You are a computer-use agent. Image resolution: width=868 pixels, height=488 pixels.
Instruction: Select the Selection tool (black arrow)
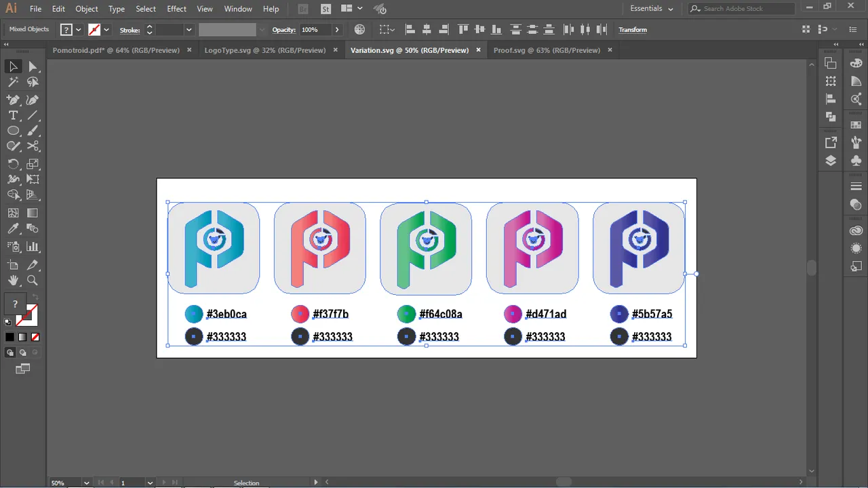point(13,66)
